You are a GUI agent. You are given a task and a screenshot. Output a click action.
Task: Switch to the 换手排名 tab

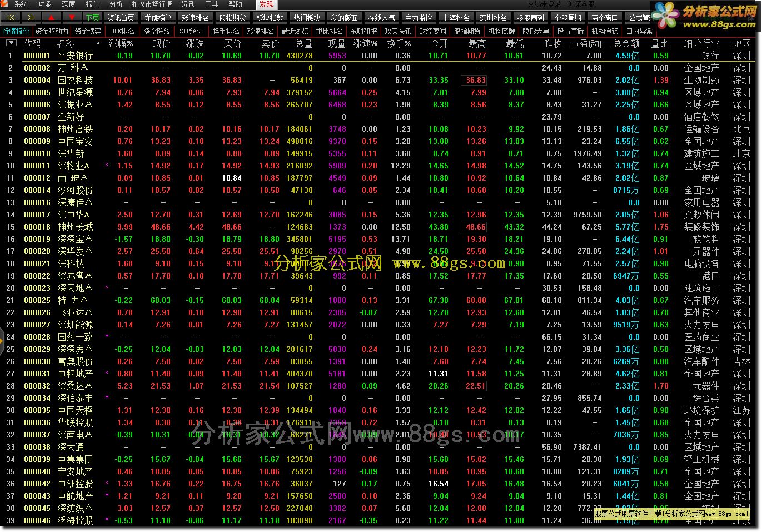(226, 31)
